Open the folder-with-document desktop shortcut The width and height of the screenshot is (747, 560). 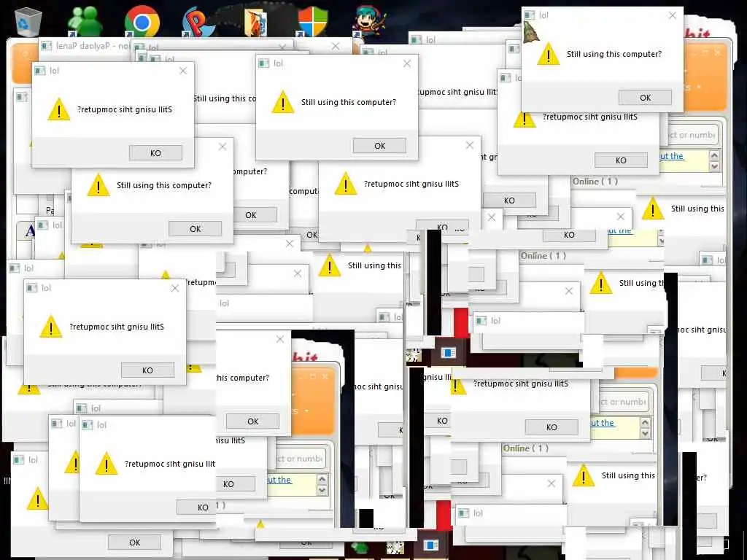click(x=255, y=22)
